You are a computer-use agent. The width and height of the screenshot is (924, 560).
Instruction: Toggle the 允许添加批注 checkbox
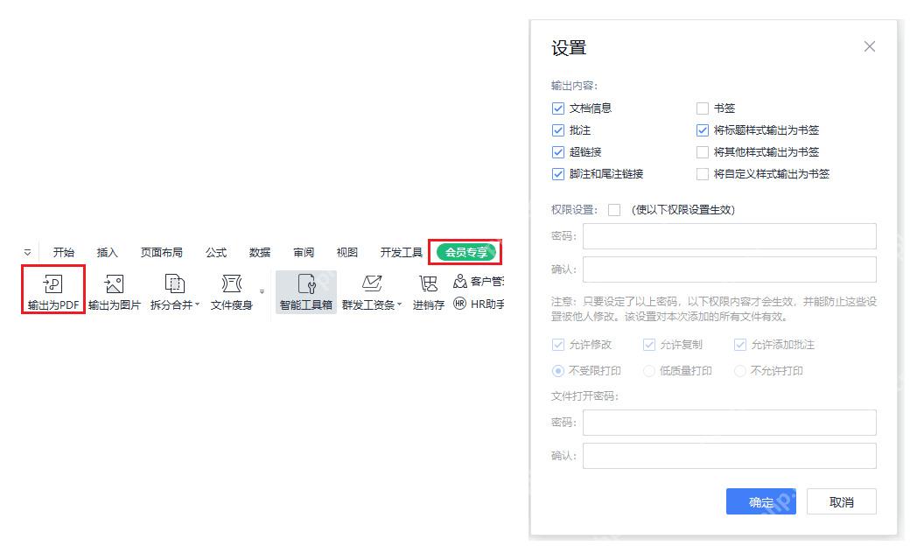(x=740, y=345)
